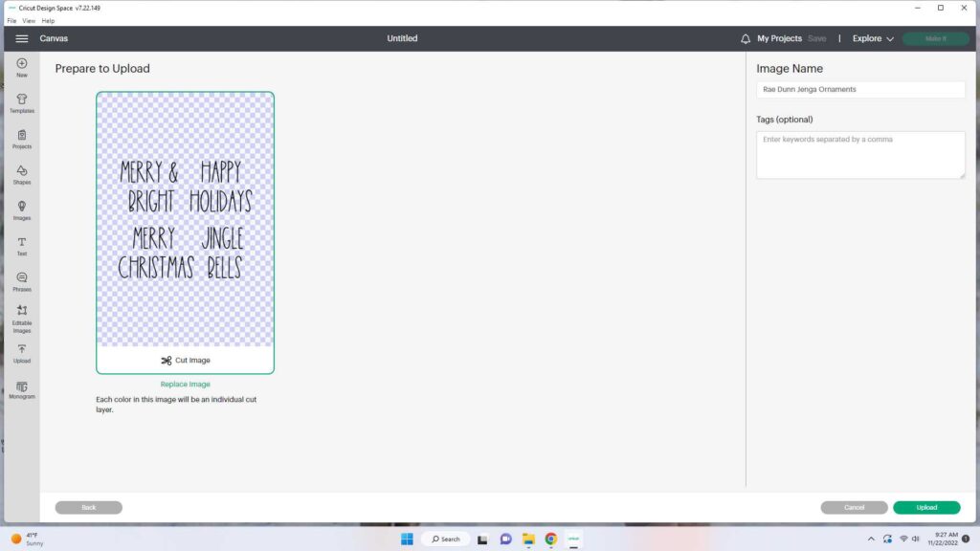Viewport: 980px width, 551px height.
Task: Launch Chrome from the taskbar
Action: [x=550, y=539]
